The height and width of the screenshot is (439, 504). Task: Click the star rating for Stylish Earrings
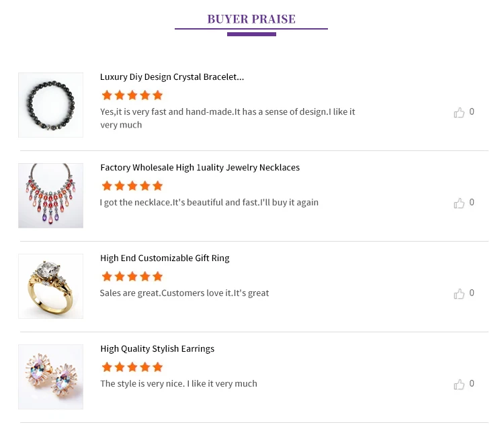[132, 367]
